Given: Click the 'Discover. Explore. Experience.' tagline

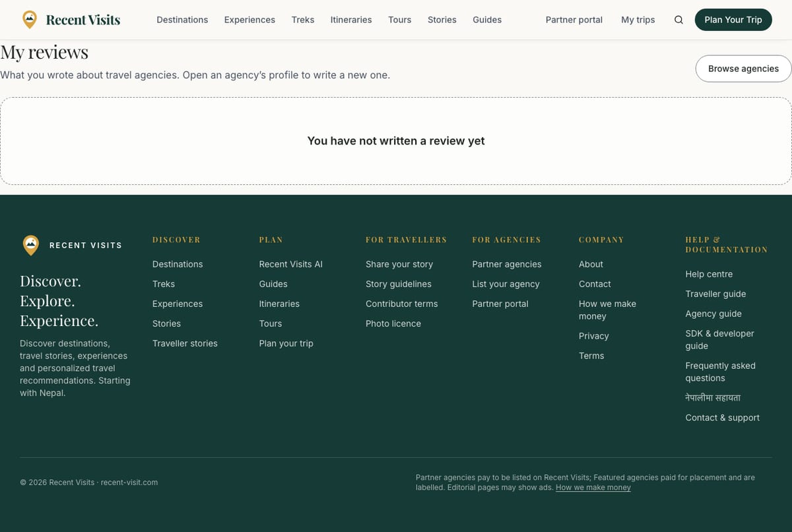Looking at the screenshot, I should tap(59, 301).
